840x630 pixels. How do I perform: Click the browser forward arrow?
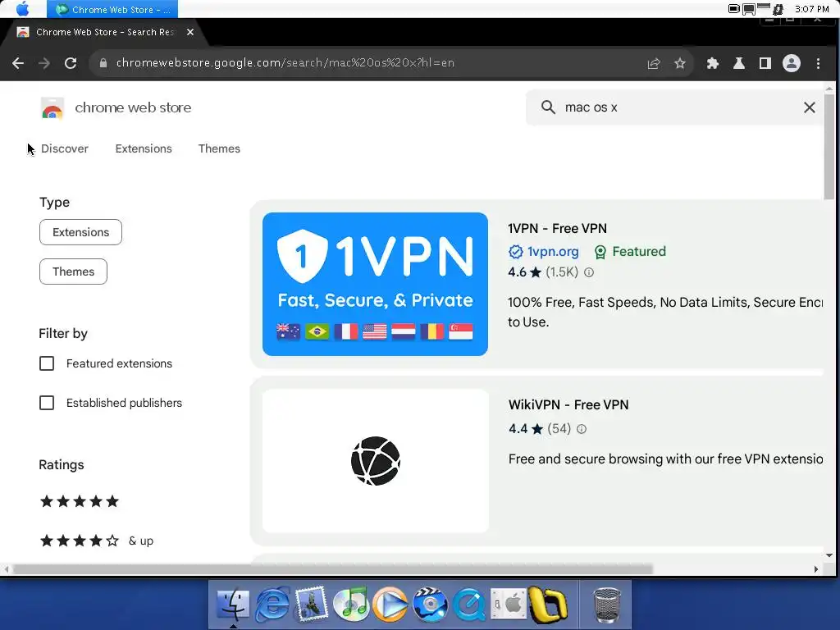[44, 63]
